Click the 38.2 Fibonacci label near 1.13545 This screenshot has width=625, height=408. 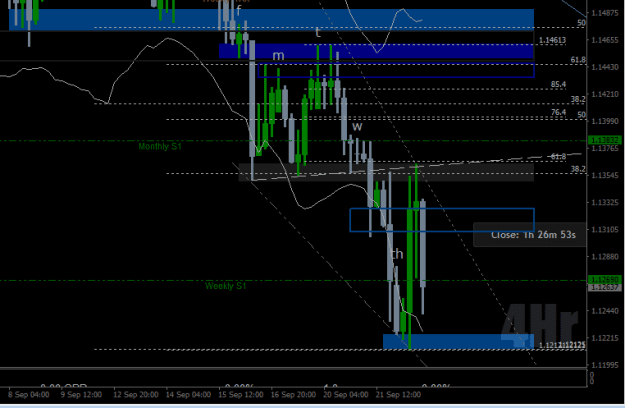pyautogui.click(x=578, y=169)
